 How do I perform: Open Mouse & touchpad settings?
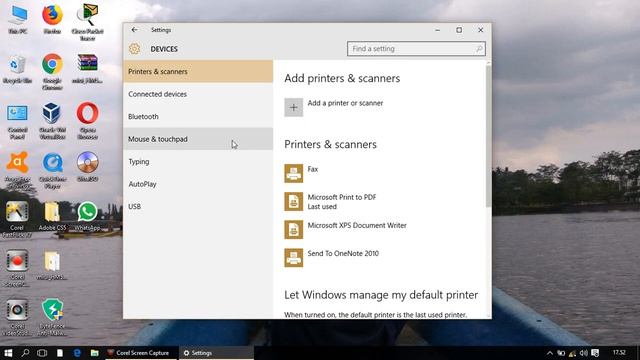[198, 139]
